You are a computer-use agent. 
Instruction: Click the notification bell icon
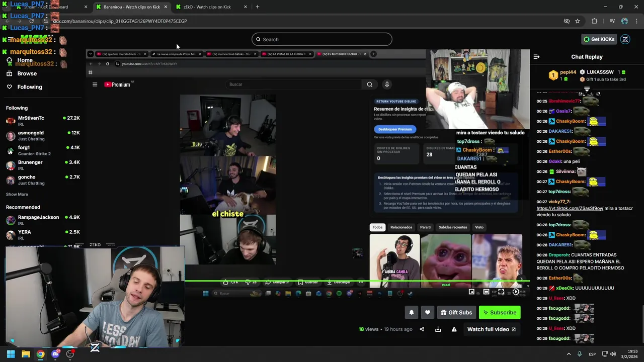pos(412,313)
